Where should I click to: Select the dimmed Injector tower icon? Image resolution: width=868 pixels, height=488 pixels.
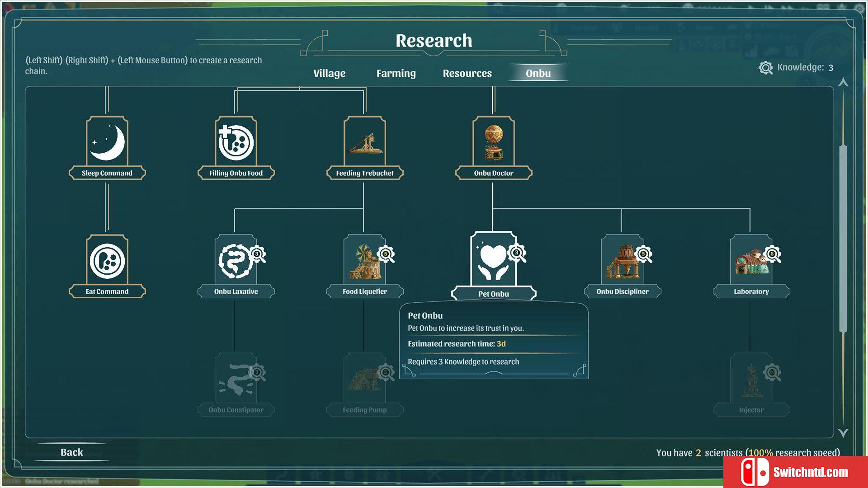(751, 380)
